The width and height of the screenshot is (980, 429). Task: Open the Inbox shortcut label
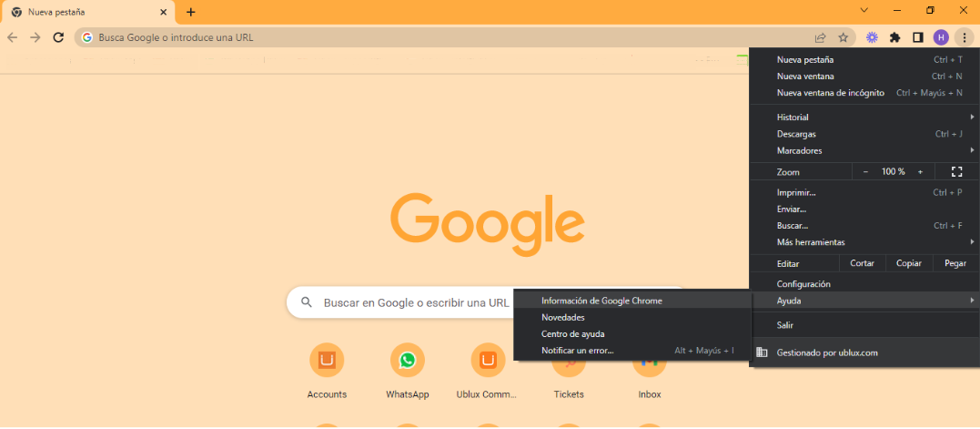tap(650, 394)
